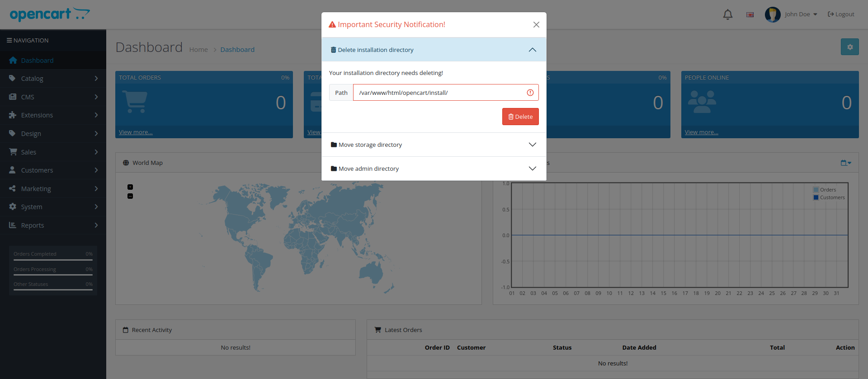Zoom out on the world map
Viewport: 868px width, 379px height.
coord(130,196)
